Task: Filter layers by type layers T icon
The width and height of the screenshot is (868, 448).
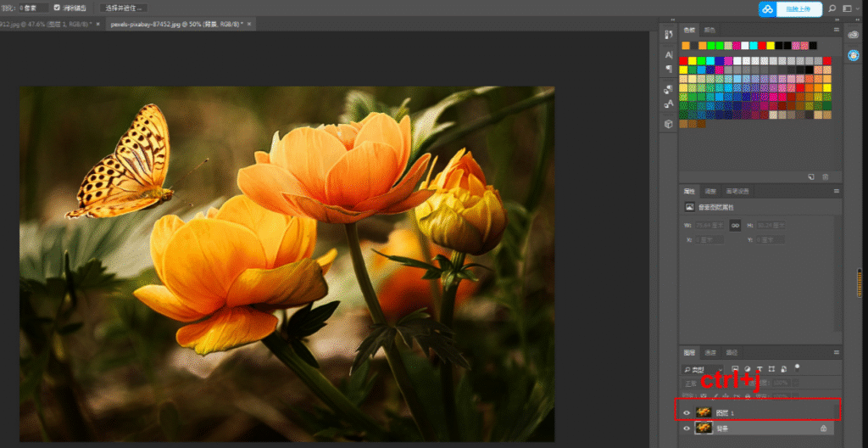Action: click(759, 369)
